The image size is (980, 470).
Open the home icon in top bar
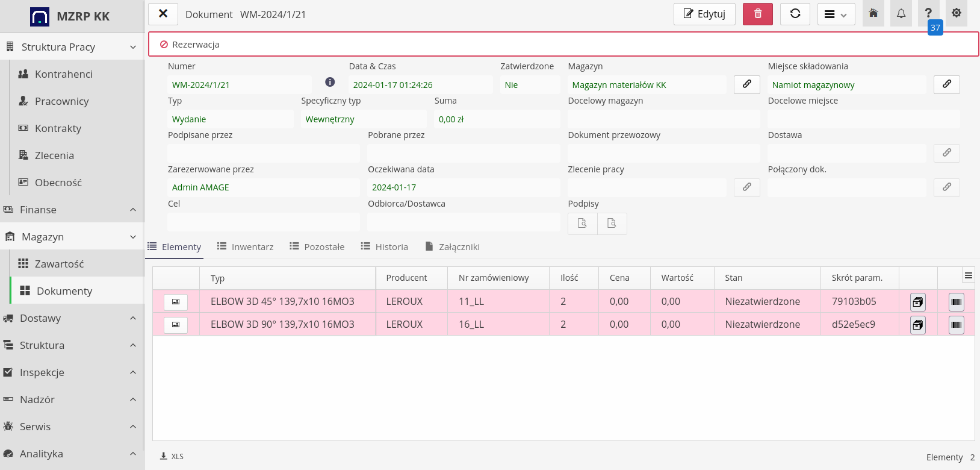[x=873, y=14]
